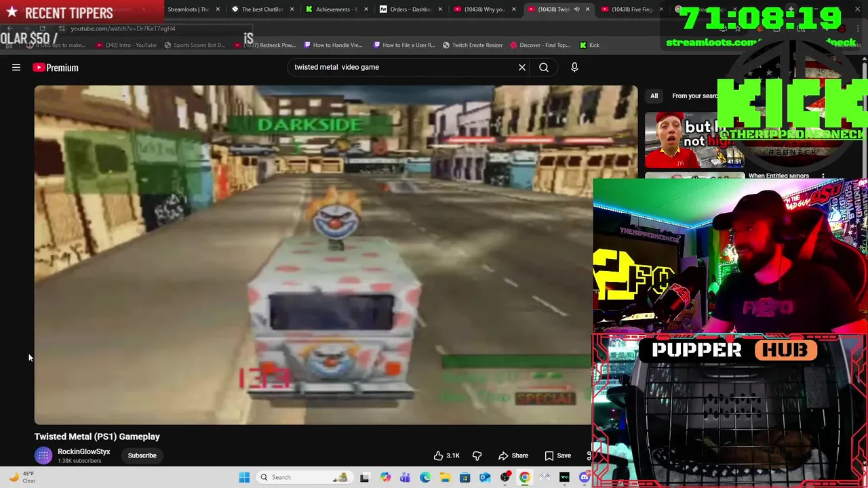
Task: Clear the search text with X
Action: pos(522,67)
